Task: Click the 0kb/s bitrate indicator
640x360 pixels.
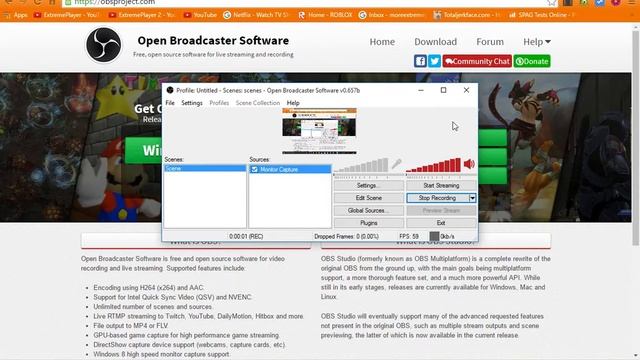Action: click(x=442, y=236)
